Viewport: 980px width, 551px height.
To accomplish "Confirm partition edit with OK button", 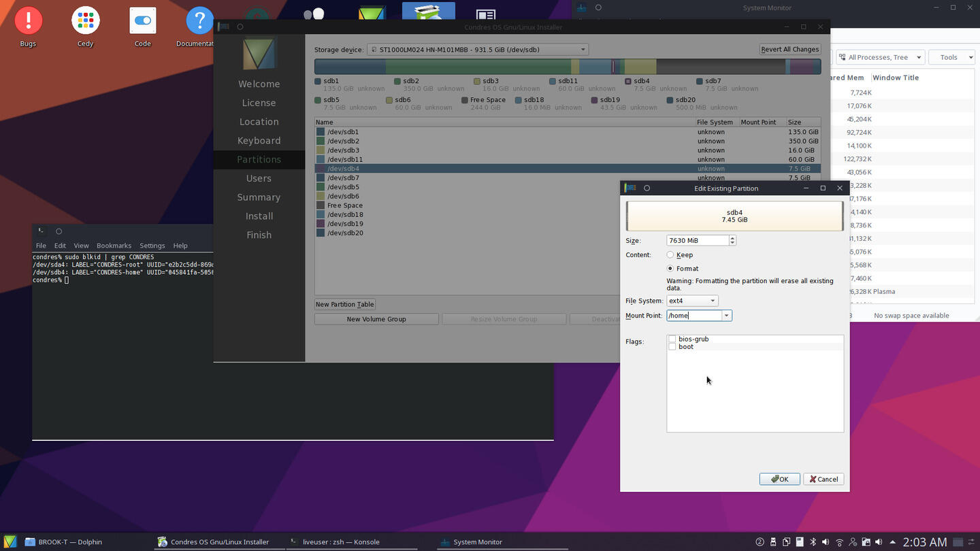I will (779, 480).
